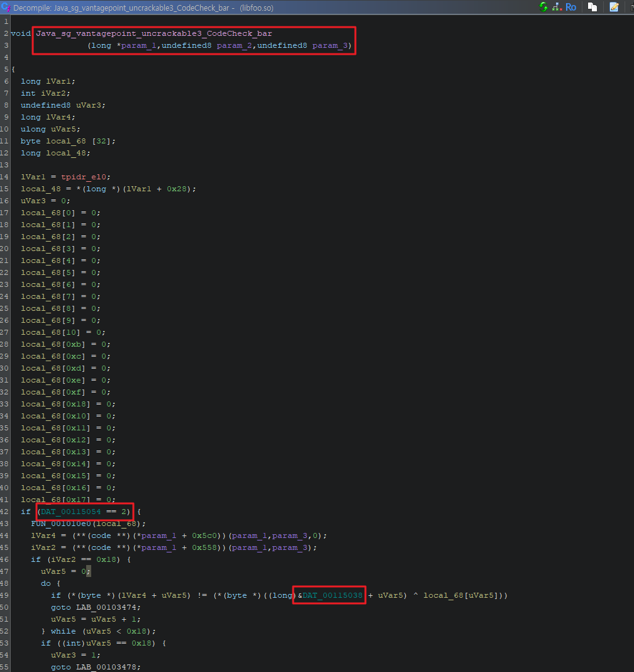
Task: Click 'iVar2 == 0x18' condition on line 46
Action: pyautogui.click(x=83, y=560)
